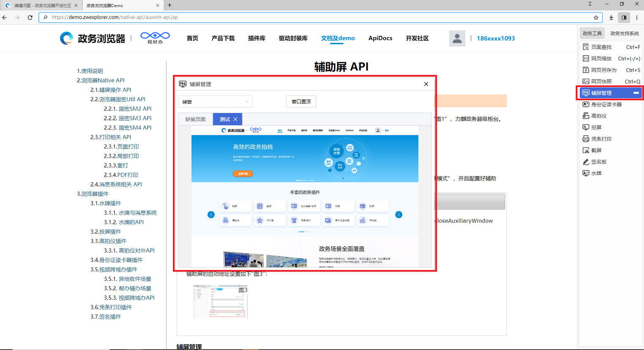Select 网页另存为 save page option

[611, 70]
